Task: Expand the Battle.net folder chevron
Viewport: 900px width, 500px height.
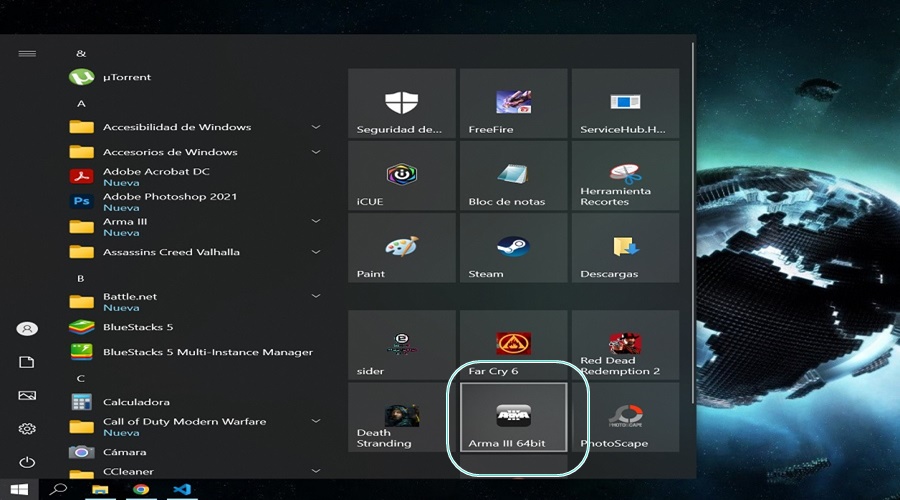Action: point(316,296)
